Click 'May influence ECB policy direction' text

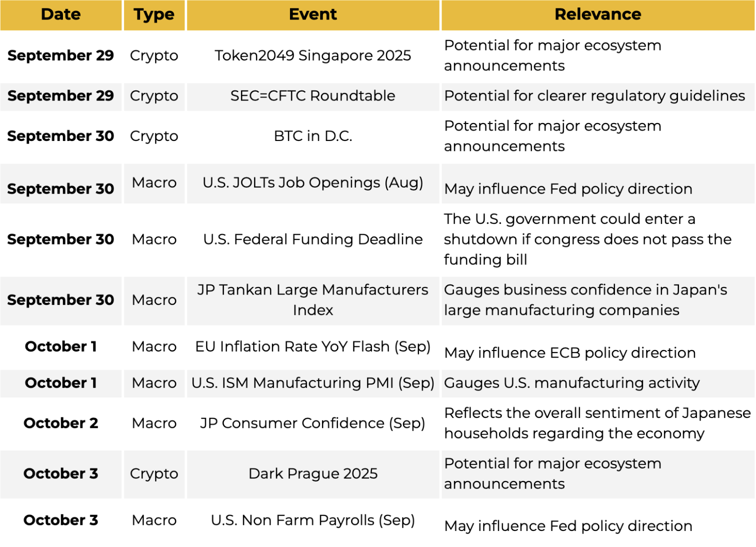pos(570,353)
